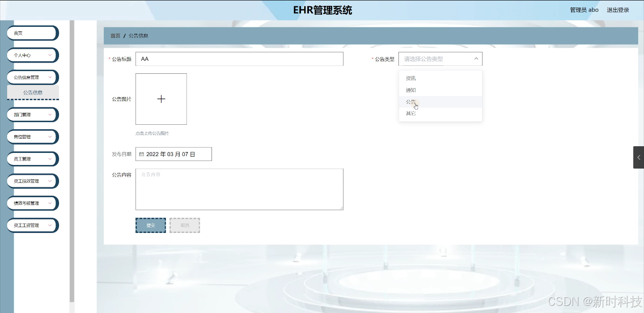Image resolution: width=644 pixels, height=313 pixels.
Task: Click the 退出登录 logout link
Action: point(618,9)
